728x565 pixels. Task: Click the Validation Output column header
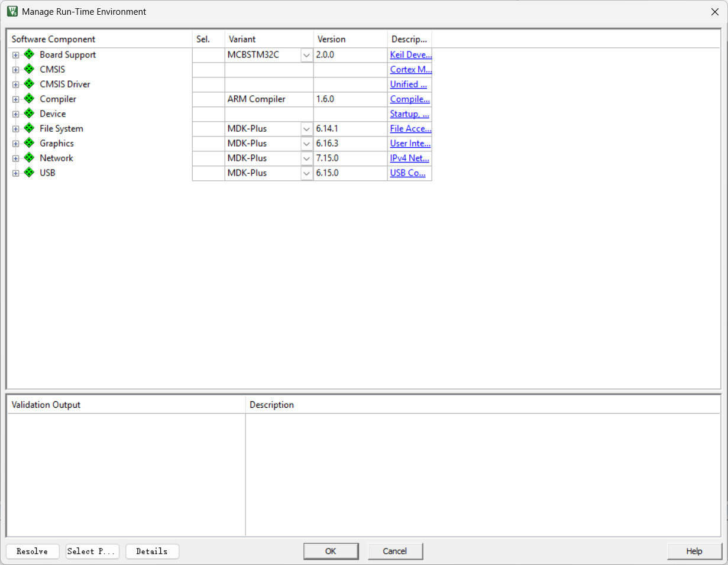pyautogui.click(x=126, y=405)
